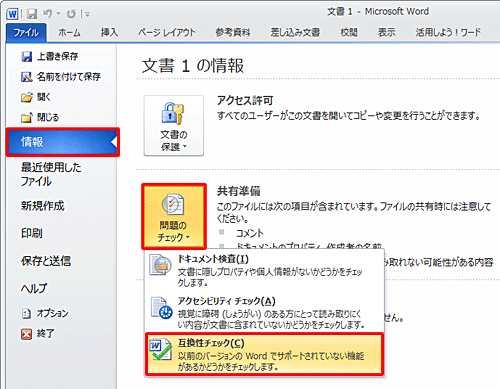The width and height of the screenshot is (500, 389).
Task: Open the Customize Quick Access Toolbar arrow
Action: (x=87, y=14)
